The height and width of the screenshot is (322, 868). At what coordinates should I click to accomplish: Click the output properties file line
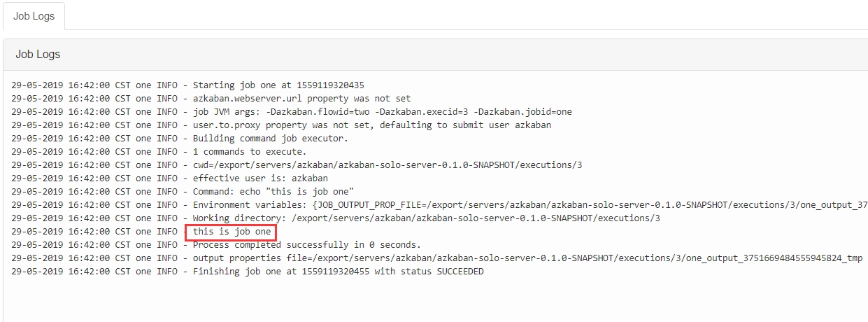pyautogui.click(x=437, y=258)
